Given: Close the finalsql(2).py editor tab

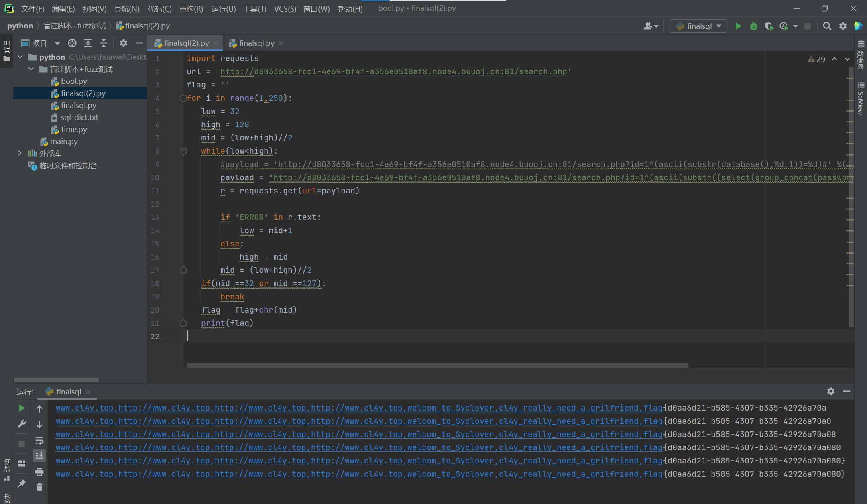Looking at the screenshot, I should click(216, 43).
